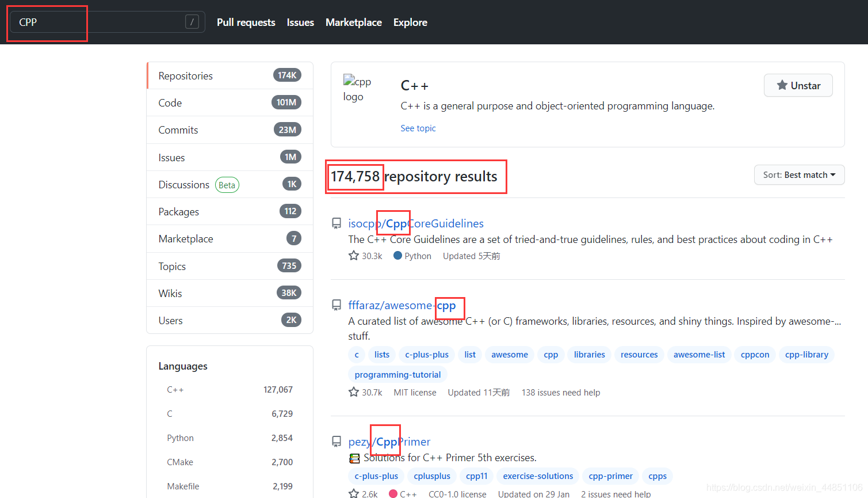Click the 'cppcon' topic tag
Screen dimensions: 868x498
[x=755, y=355]
